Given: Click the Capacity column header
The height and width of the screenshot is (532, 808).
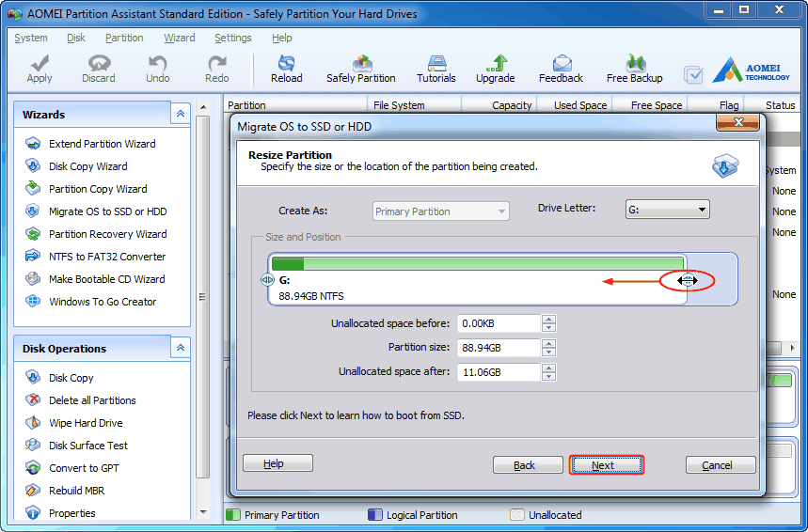Looking at the screenshot, I should [512, 105].
